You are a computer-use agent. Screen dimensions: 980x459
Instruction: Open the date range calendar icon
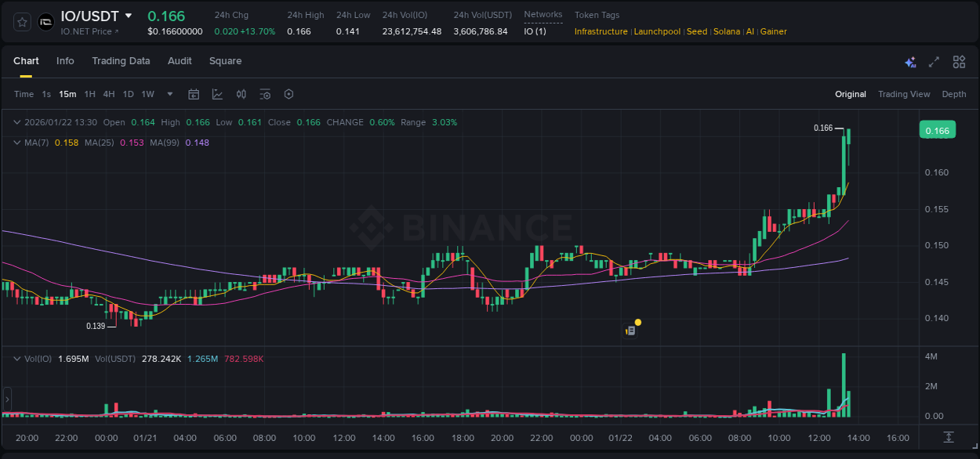pyautogui.click(x=194, y=94)
